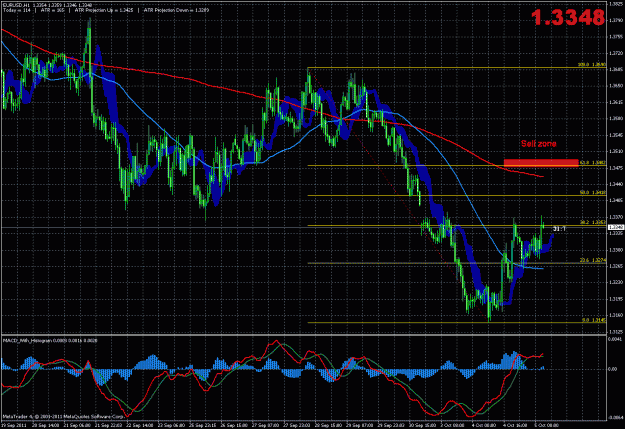The height and width of the screenshot is (429, 625).
Task: Select the 0.0 Fibonacci level label
Action: [593, 320]
